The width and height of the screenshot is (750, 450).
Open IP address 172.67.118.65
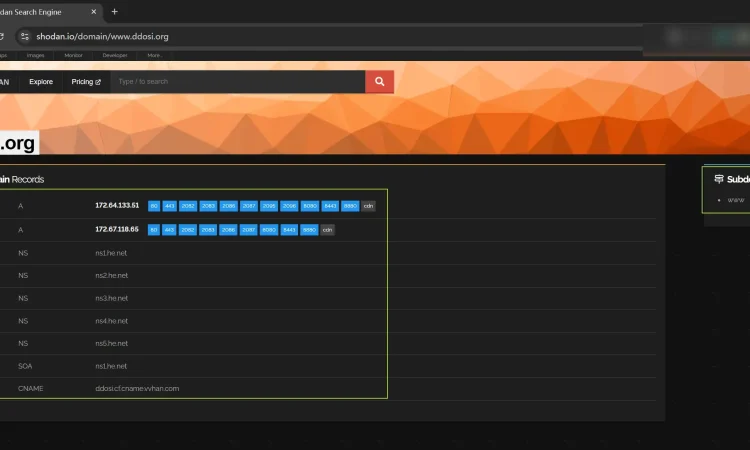pyautogui.click(x=117, y=230)
